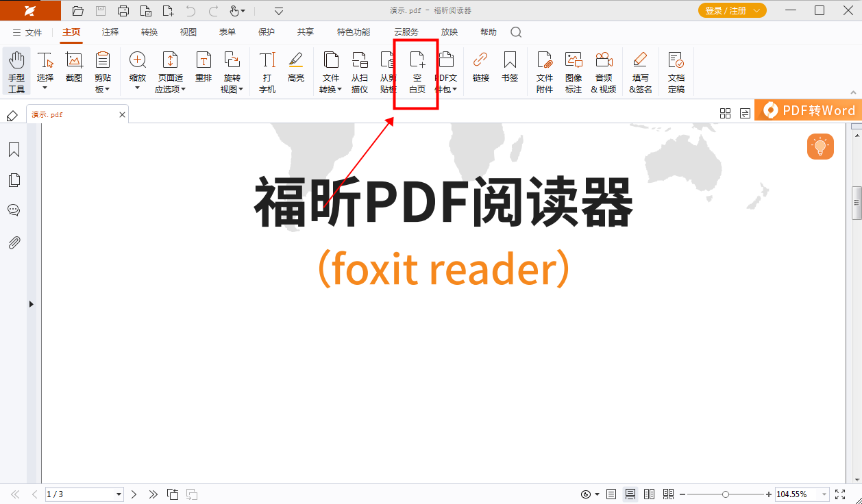862x504 pixels.
Task: Open the bookmarks panel in left sidebar
Action: [x=14, y=150]
